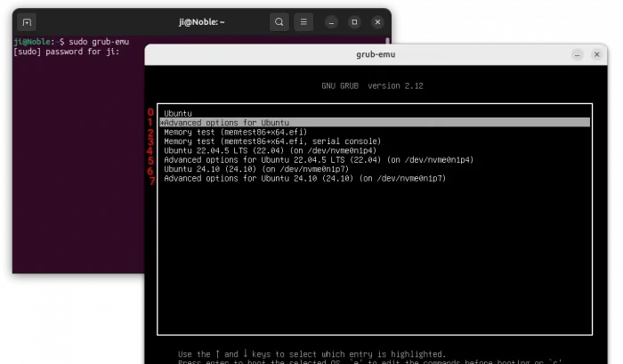Click the GNU GRUB version 2.12 header
The height and width of the screenshot is (364, 623).
pyautogui.click(x=372, y=85)
